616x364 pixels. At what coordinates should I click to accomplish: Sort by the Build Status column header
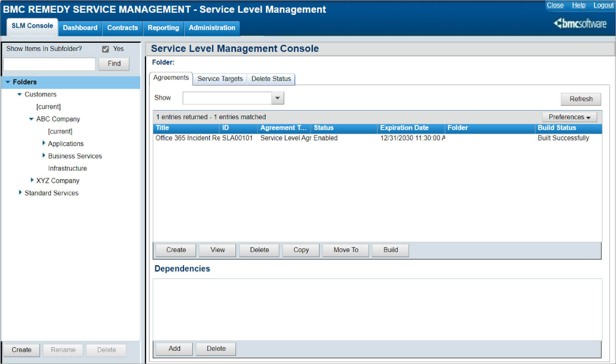(x=569, y=128)
